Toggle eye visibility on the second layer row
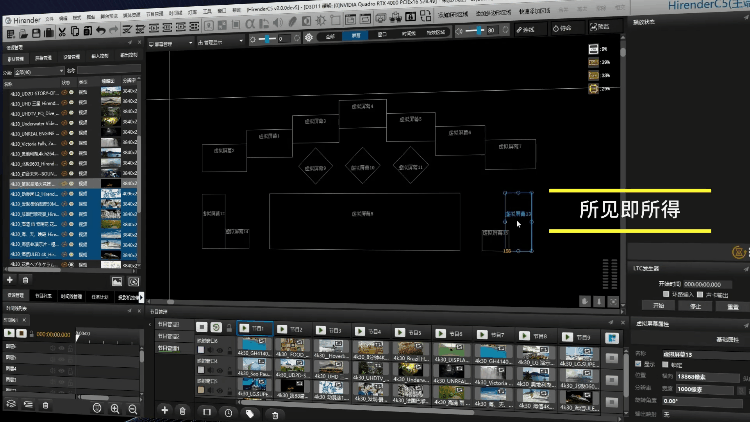This screenshot has height=422, width=750. 220,370
